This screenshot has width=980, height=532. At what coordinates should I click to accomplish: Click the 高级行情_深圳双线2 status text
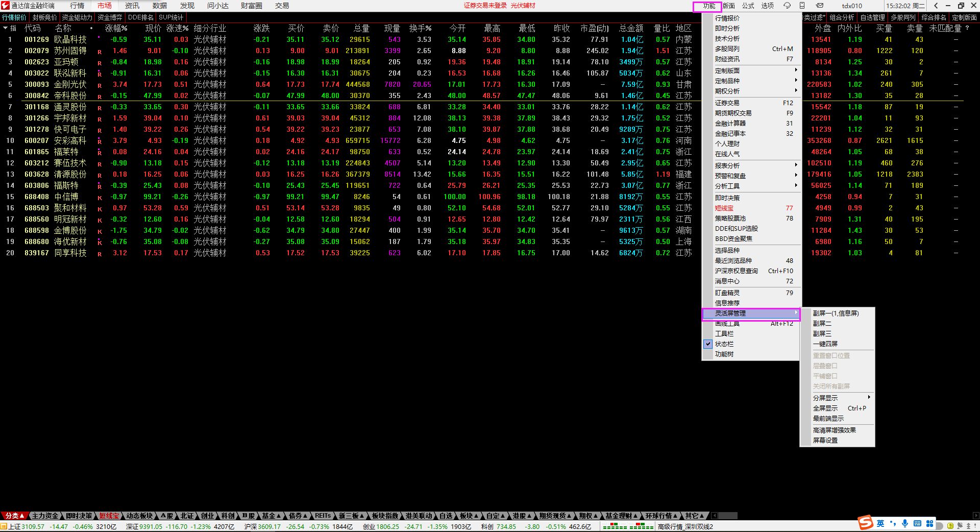tap(685, 526)
